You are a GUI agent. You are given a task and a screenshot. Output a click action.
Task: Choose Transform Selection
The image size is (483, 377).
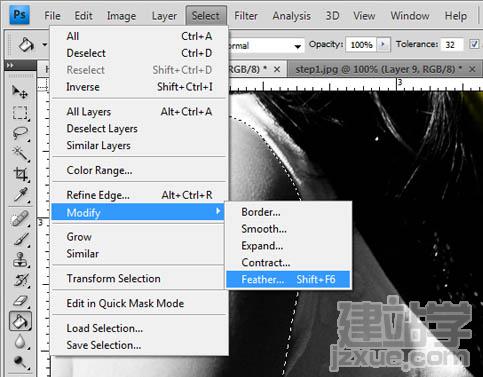click(139, 278)
